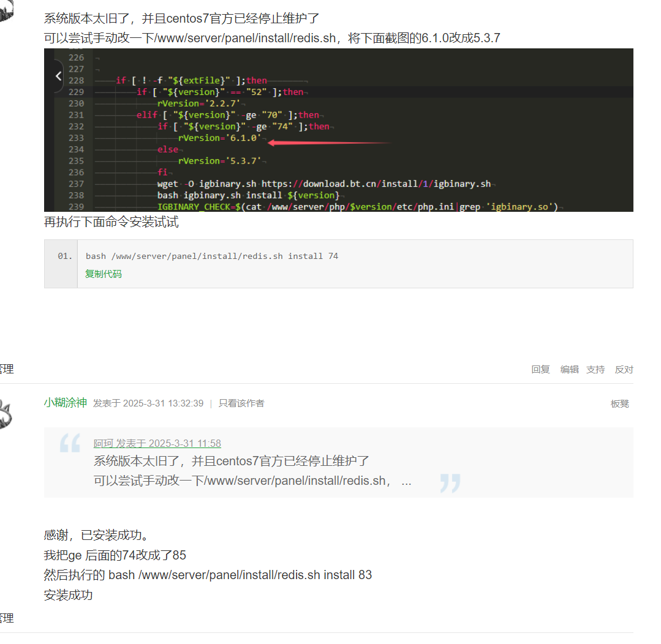Click 支持 to upvote the post
The width and height of the screenshot is (661, 644).
coord(595,369)
